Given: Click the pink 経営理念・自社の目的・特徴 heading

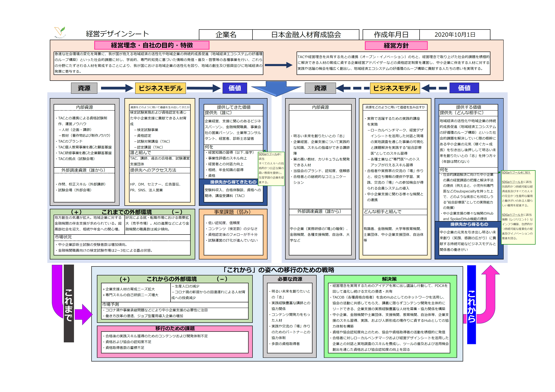Looking at the screenshot, I should pos(152,45).
